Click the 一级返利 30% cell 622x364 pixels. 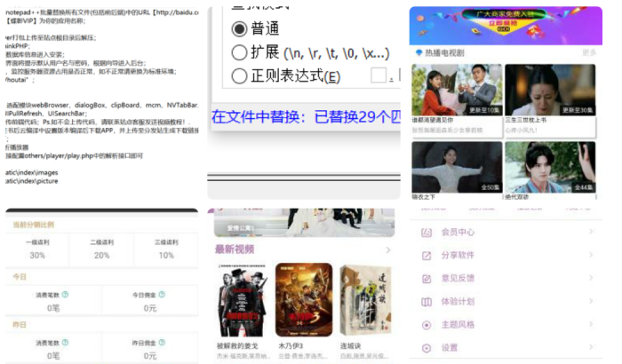37,249
